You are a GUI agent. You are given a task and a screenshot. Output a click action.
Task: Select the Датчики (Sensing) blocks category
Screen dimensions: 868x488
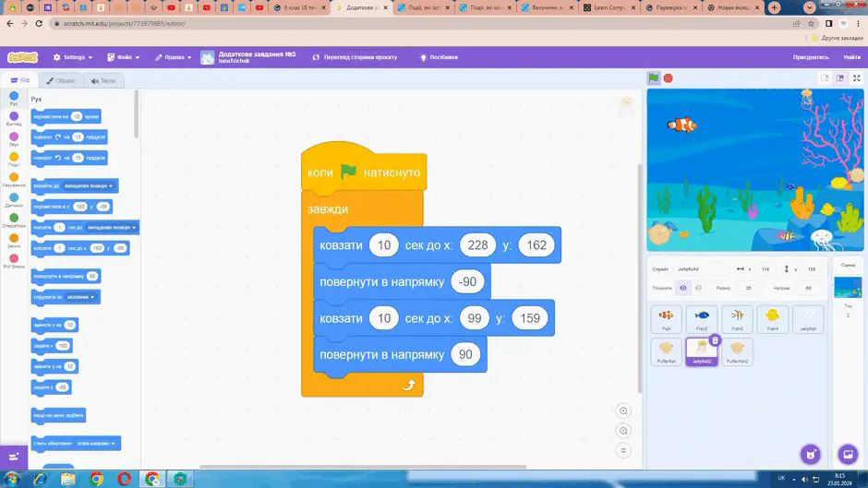(14, 200)
